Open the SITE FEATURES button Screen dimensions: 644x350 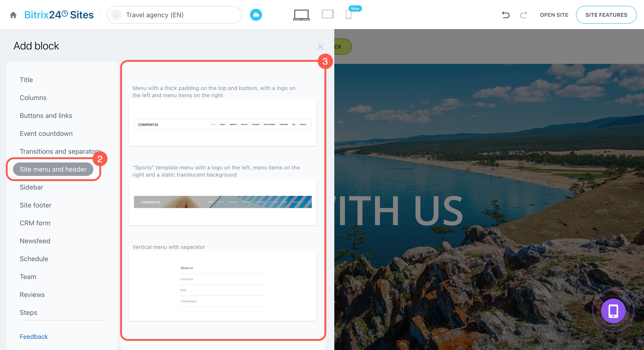click(x=606, y=15)
